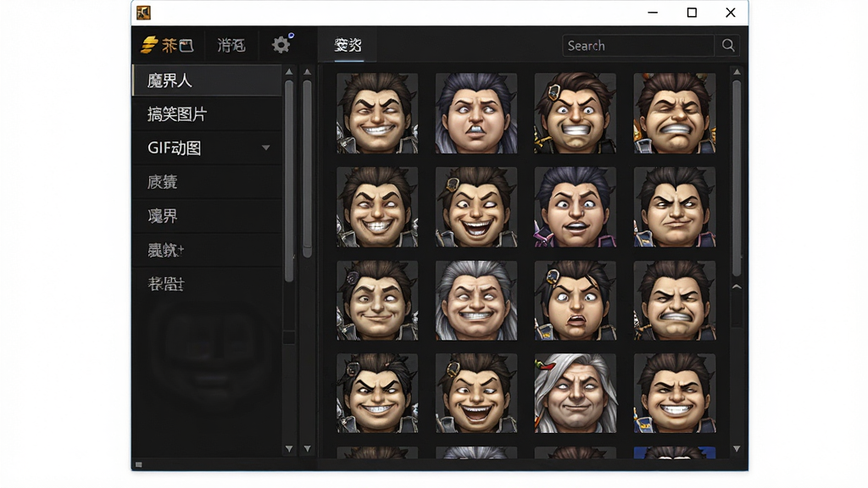Viewport: 868px width, 488px height.
Task: Pick the angry clenched-teeth wide-eyed sticker in top row
Action: (x=576, y=113)
